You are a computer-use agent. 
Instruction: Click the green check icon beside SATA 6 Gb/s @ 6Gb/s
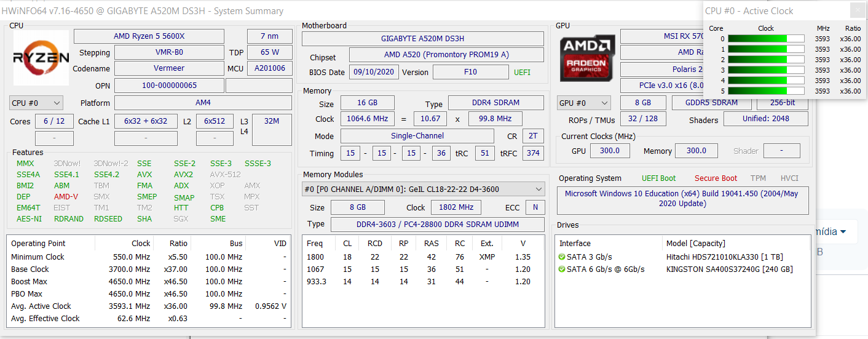point(562,269)
